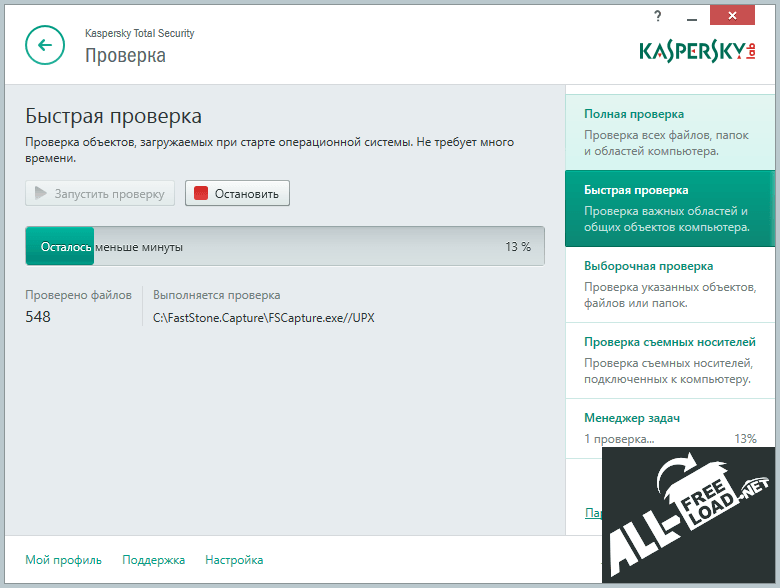
Task: Open help via the question mark icon
Action: click(x=657, y=16)
